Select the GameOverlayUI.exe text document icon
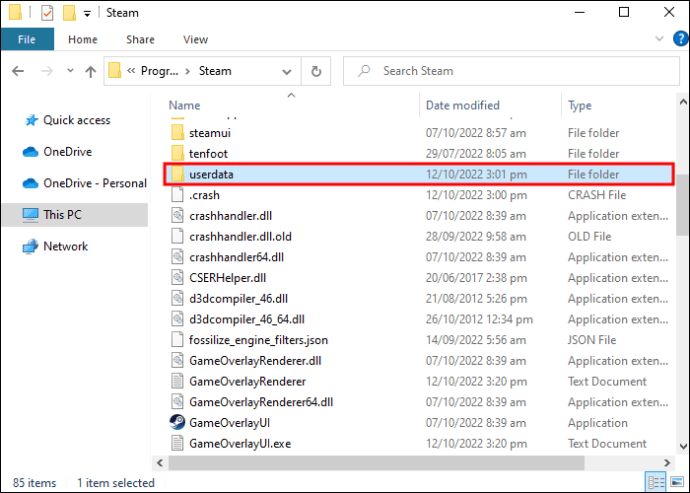Viewport: 690px width, 493px height. (177, 443)
